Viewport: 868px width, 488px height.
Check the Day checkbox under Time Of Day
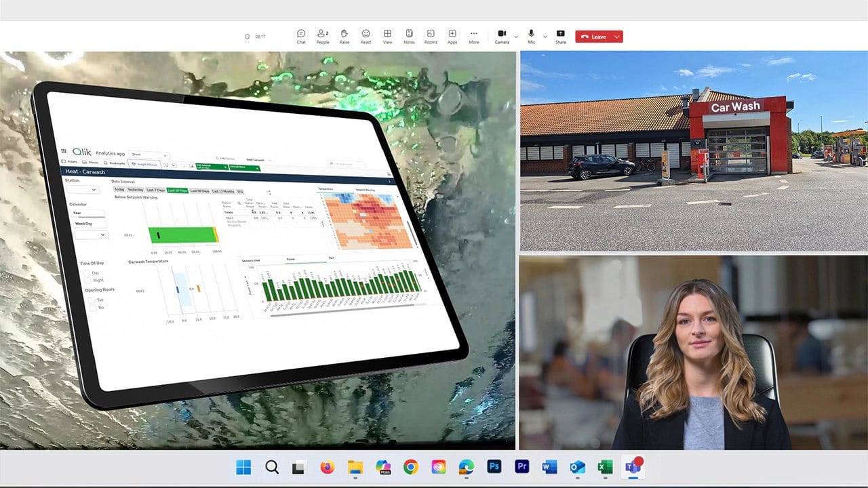(x=87, y=272)
